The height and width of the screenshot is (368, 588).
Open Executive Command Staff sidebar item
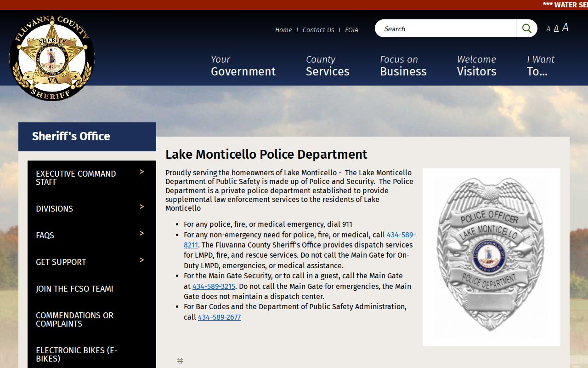pyautogui.click(x=92, y=178)
